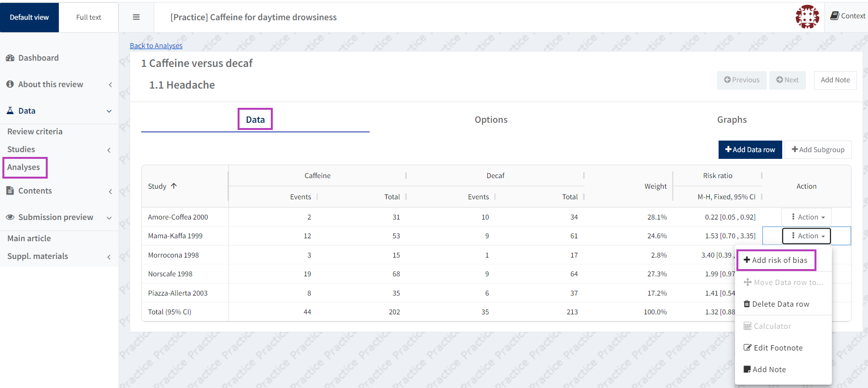Open Action dropdown for Amore-Coffea 2000
Viewport: 868px width, 388px height.
click(x=808, y=217)
